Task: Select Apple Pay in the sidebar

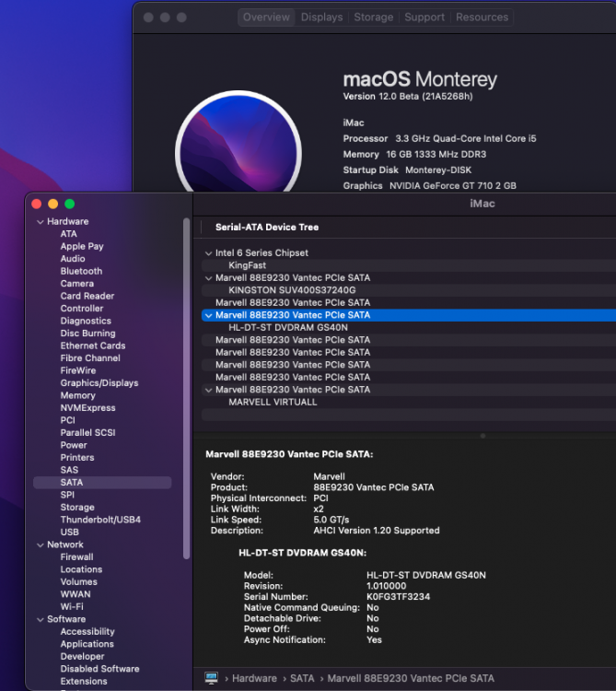Action: click(x=82, y=246)
